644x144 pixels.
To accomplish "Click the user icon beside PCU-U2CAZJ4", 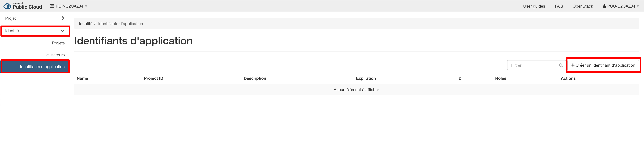I will click(604, 6).
